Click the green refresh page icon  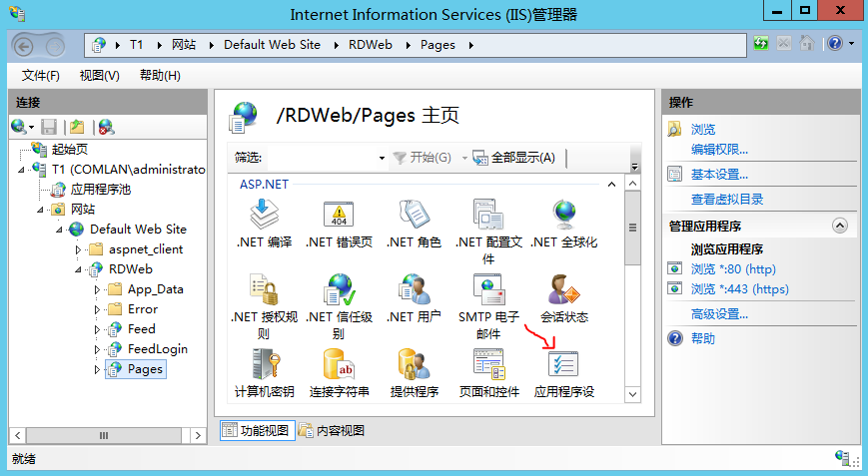(761, 43)
